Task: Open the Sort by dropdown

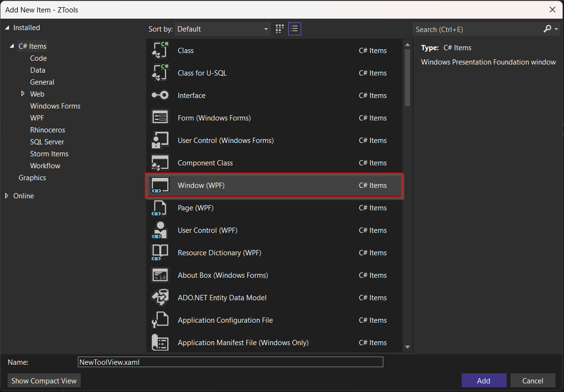Action: (223, 29)
